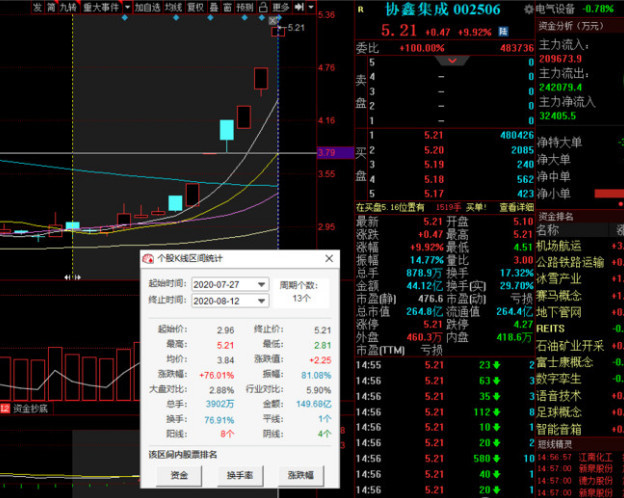Click the 名称 column header in 资金排名
This screenshot has height=498, width=624.
[548, 230]
